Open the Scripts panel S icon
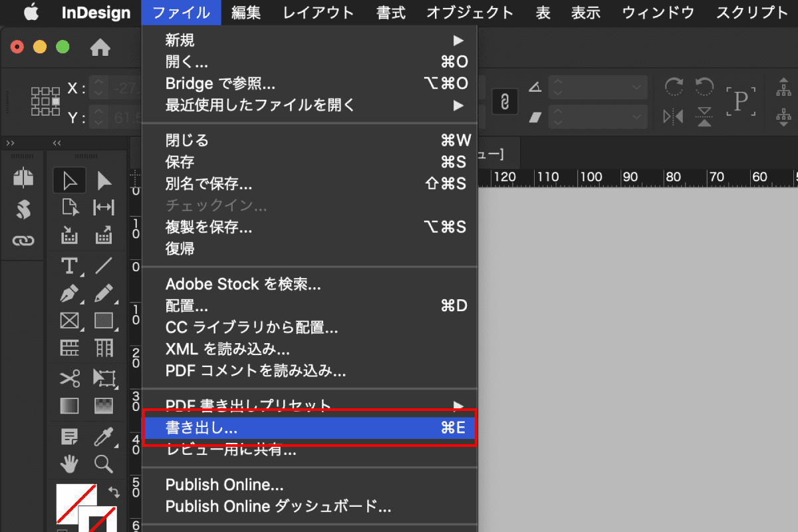The height and width of the screenshot is (532, 798). [23, 210]
